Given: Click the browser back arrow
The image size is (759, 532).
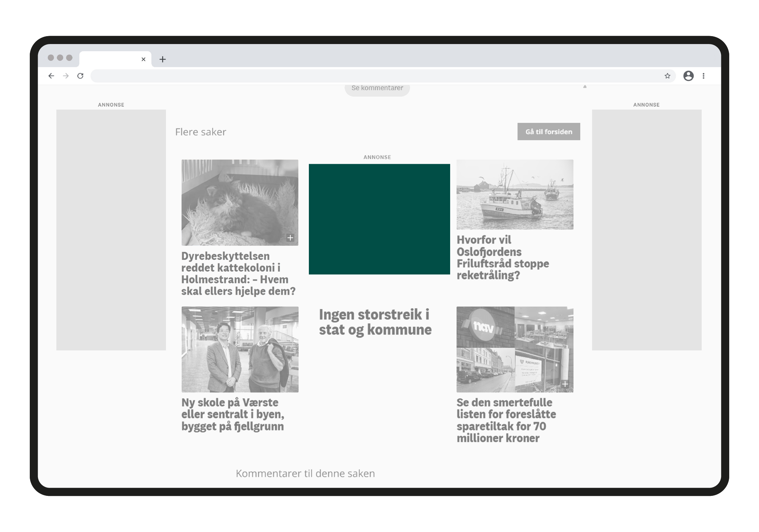Looking at the screenshot, I should pyautogui.click(x=51, y=76).
